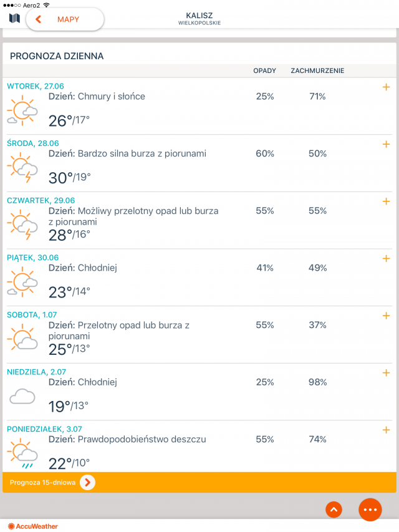The width and height of the screenshot is (399, 532).
Task: Click the cloudy icon for Niedziela
Action: click(22, 396)
